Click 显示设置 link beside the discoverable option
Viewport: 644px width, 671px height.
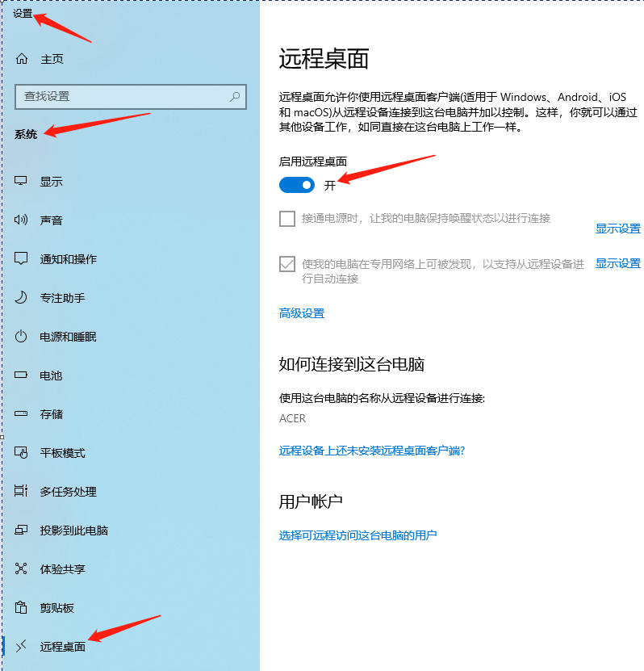(618, 263)
